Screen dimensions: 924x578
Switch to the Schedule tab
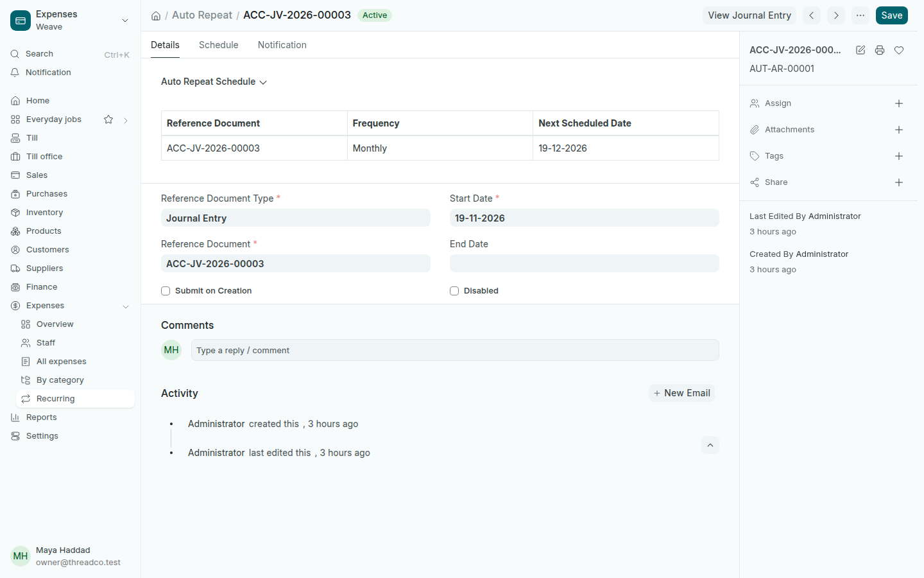tap(219, 45)
